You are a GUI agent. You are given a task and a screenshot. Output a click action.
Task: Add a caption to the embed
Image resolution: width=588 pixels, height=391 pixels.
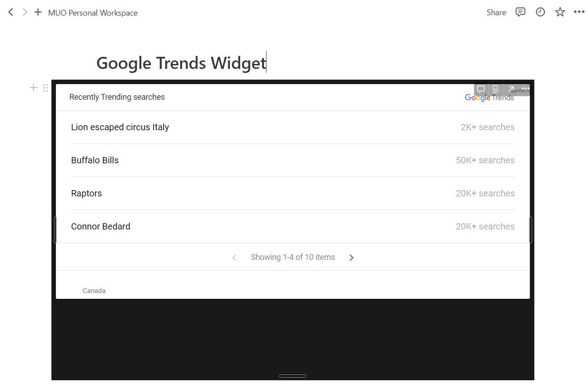(495, 89)
